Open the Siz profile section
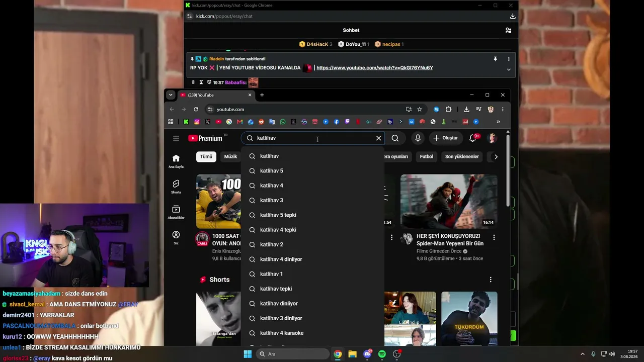The height and width of the screenshot is (362, 644). (176, 237)
